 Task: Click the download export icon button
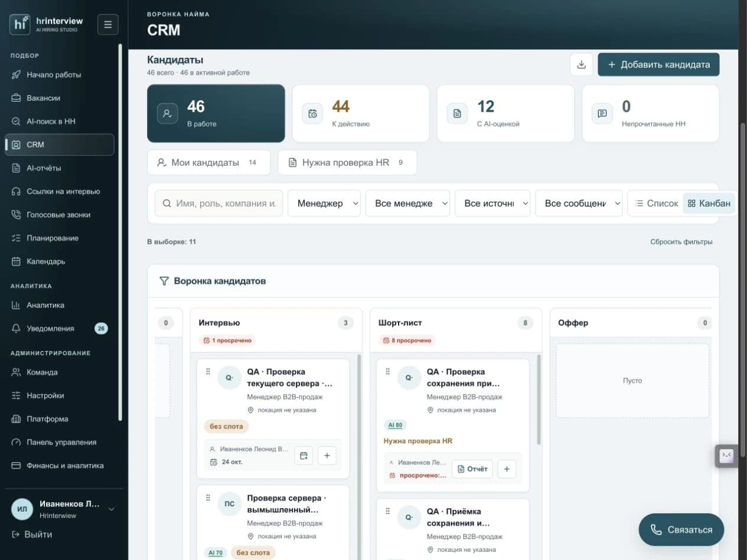[x=581, y=64]
